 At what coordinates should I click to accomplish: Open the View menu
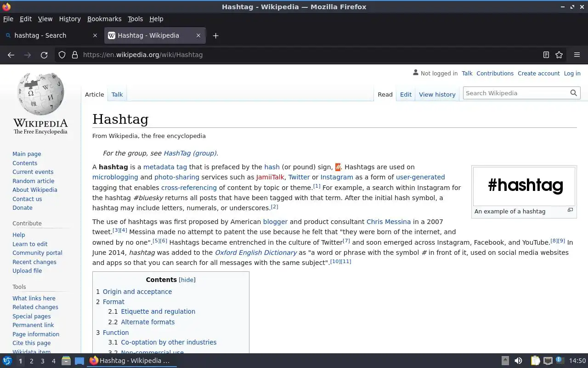coord(45,19)
